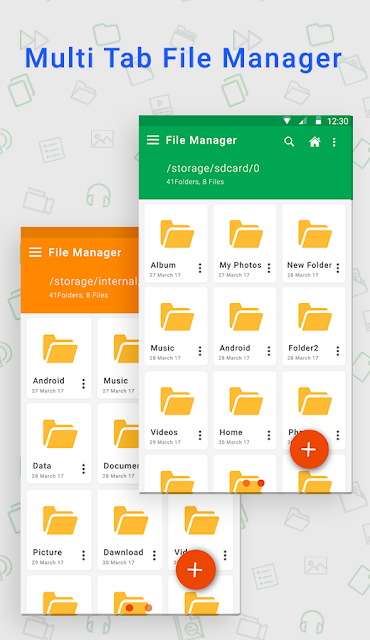
Task: Open options for Android in green window
Action: click(269, 351)
